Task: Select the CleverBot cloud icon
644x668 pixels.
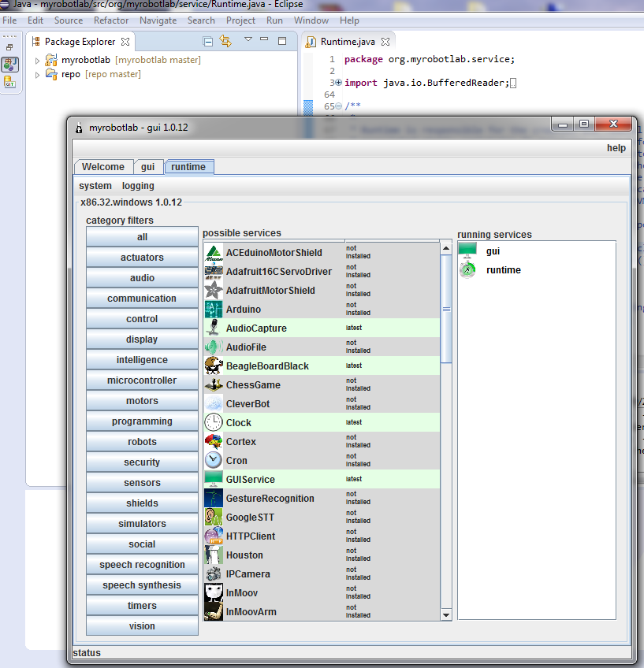Action: pyautogui.click(x=214, y=404)
